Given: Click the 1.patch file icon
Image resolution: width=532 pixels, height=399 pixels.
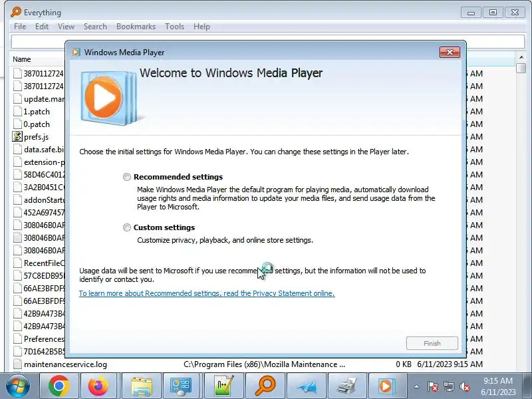Looking at the screenshot, I should click(x=17, y=112).
